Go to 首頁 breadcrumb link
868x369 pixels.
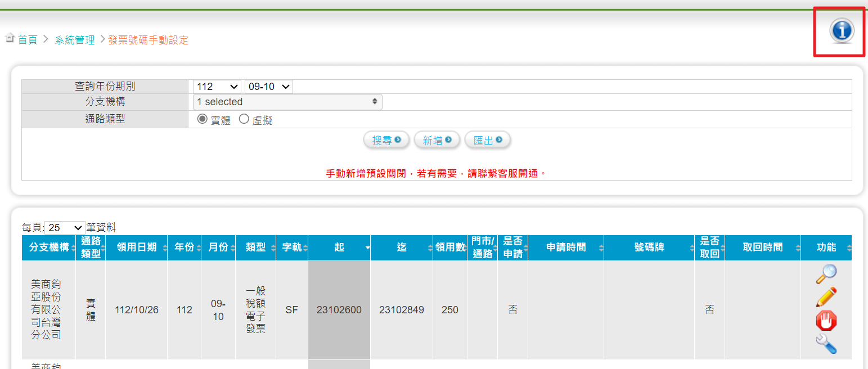pyautogui.click(x=28, y=40)
